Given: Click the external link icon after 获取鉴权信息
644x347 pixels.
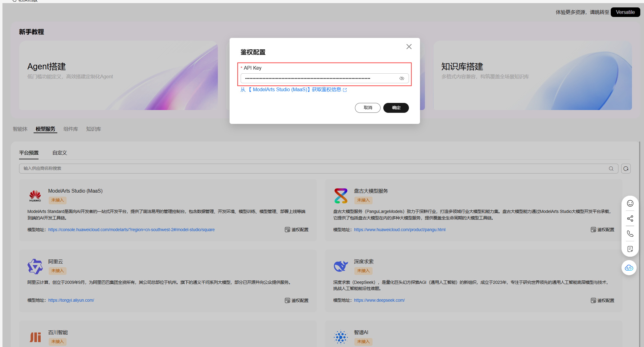Looking at the screenshot, I should [345, 90].
